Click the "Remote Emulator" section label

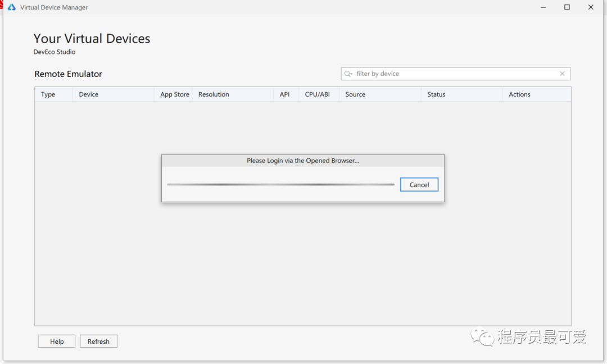click(x=68, y=74)
